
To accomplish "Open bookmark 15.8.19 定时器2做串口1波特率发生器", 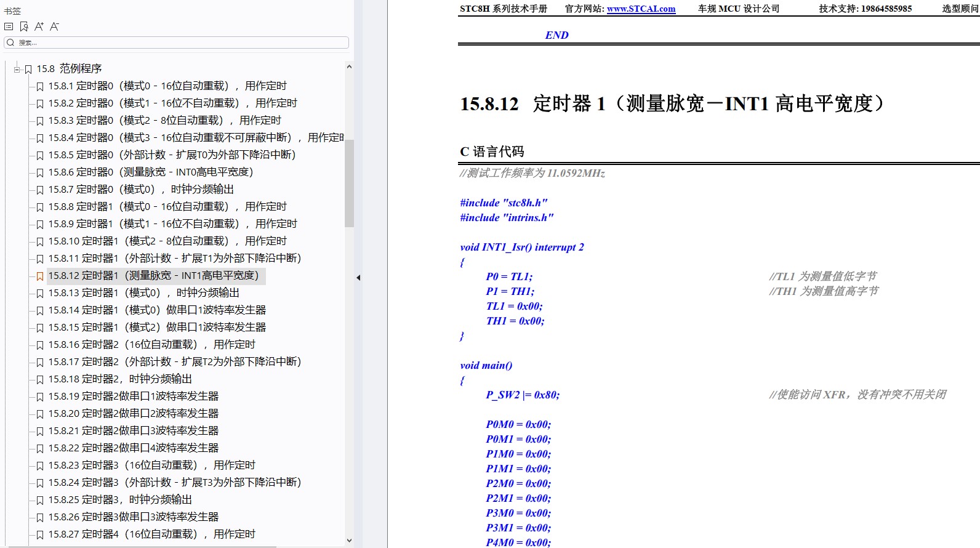I will click(x=134, y=396).
